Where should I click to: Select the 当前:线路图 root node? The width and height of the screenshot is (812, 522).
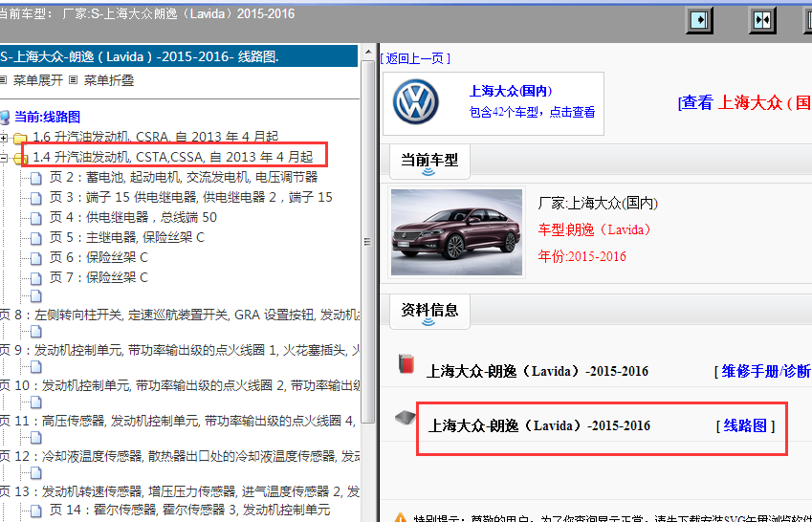(x=47, y=117)
